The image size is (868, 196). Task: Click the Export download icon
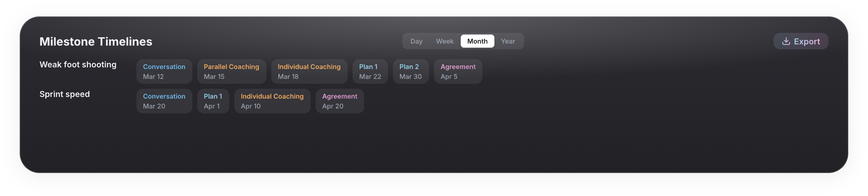pyautogui.click(x=786, y=41)
